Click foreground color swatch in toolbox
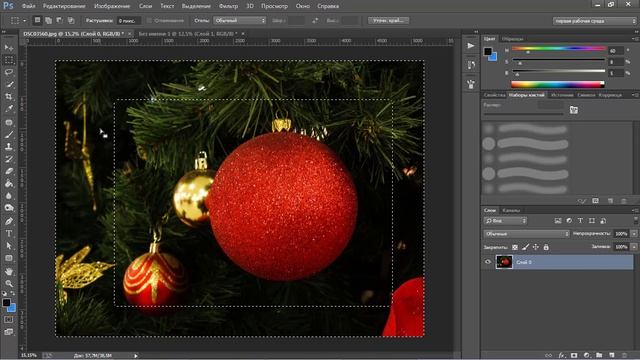 [6, 302]
